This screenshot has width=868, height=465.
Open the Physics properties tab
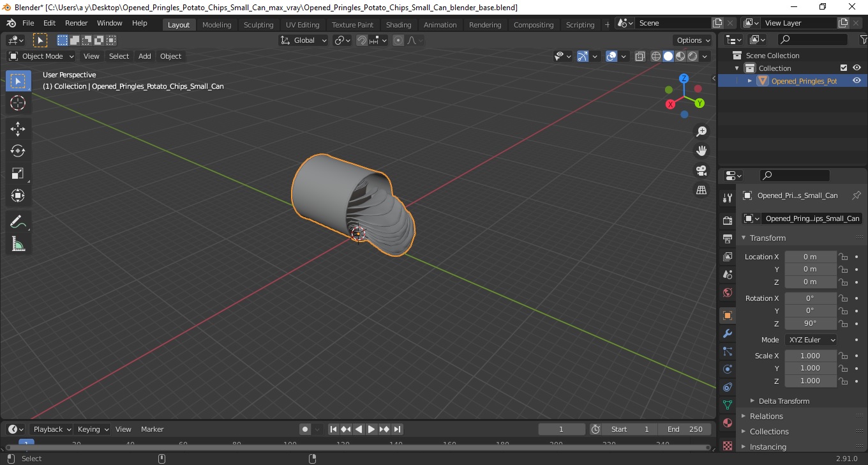[728, 369]
